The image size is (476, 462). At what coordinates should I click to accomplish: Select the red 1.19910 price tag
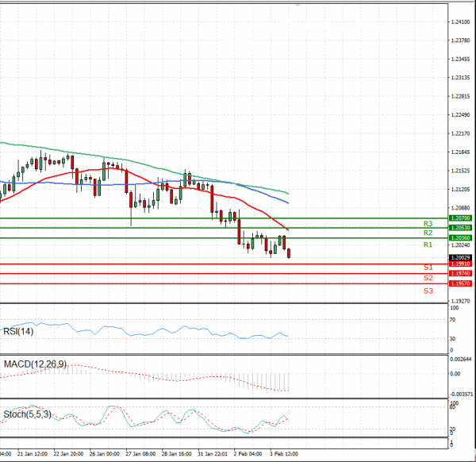(x=460, y=264)
